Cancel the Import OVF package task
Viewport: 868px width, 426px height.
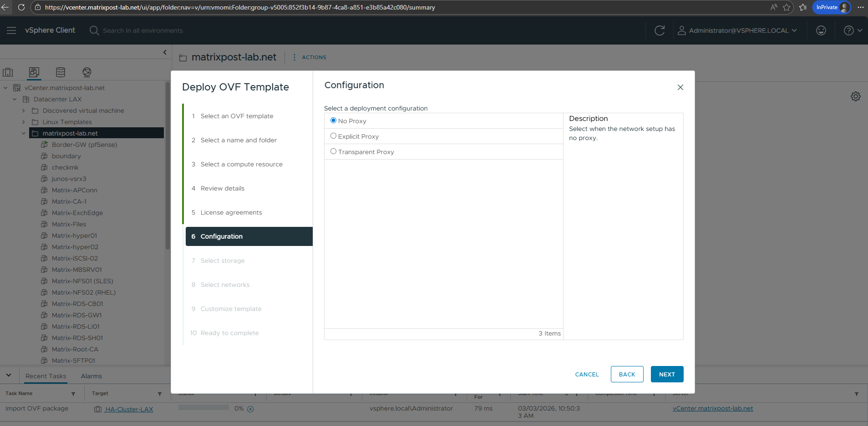250,409
